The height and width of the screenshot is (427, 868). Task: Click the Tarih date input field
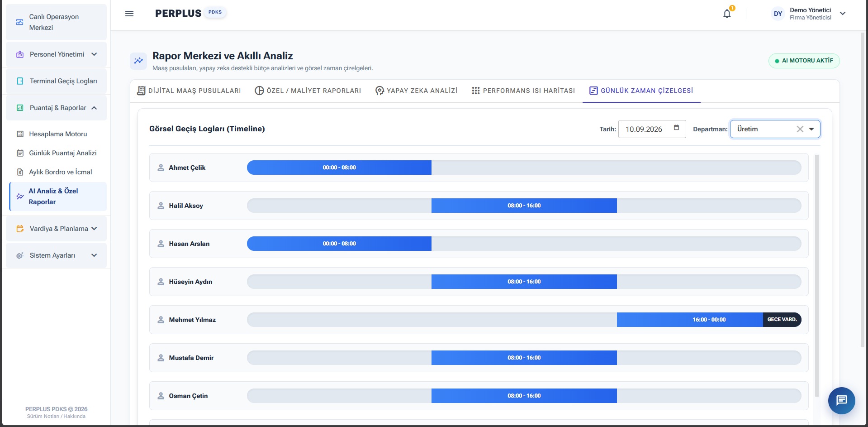(x=652, y=129)
